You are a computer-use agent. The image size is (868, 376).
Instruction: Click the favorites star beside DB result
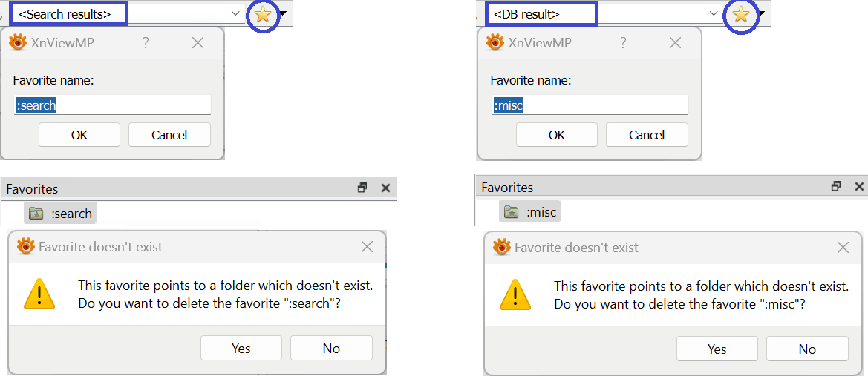tap(740, 13)
